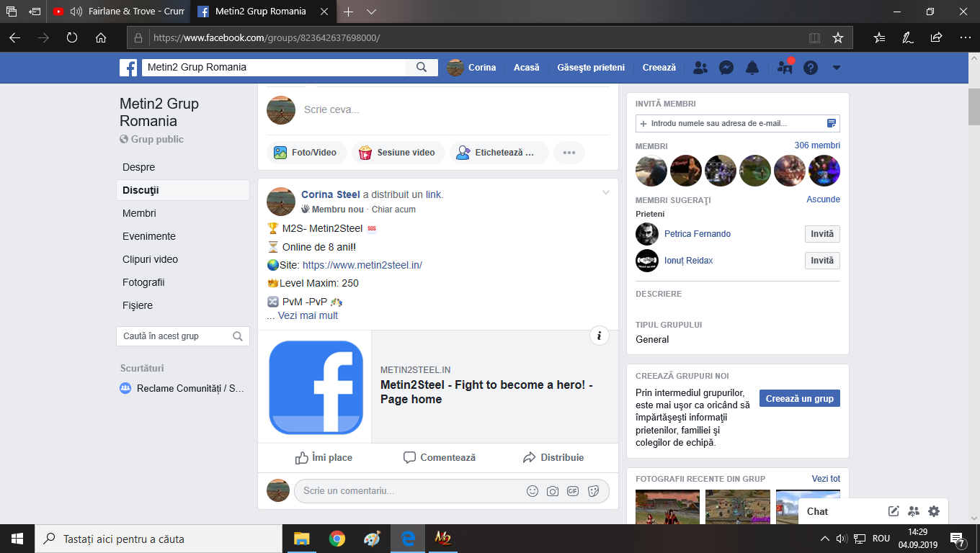Open tab preview dropdown chevron
Screen dimensions: 980x553
tap(371, 12)
